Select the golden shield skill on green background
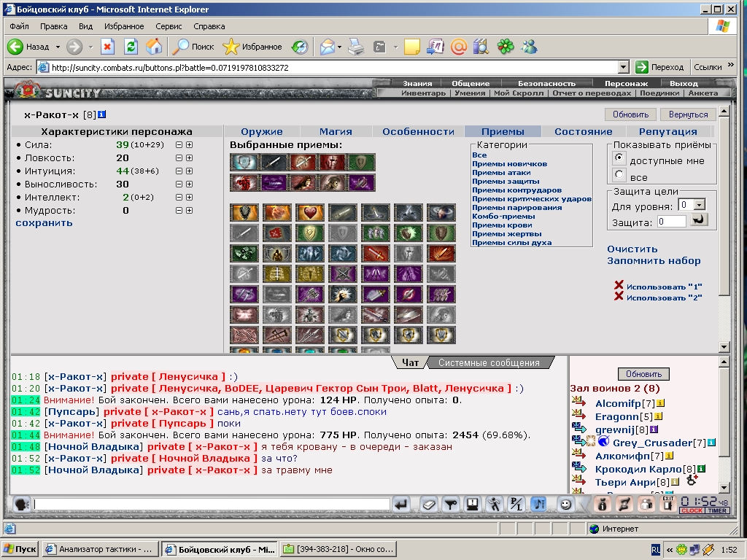This screenshot has width=747, height=560. pyautogui.click(x=309, y=233)
